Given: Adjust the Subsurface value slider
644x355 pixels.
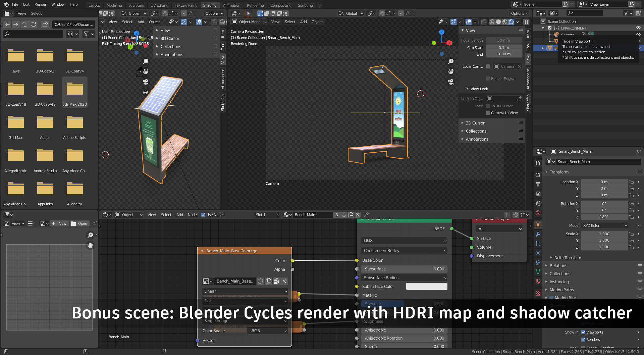Looking at the screenshot, I should (x=405, y=269).
